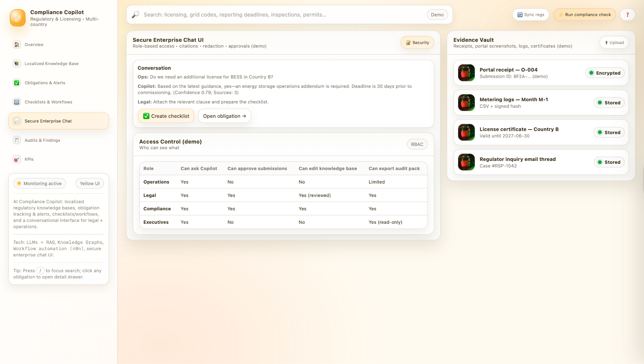Screen dimensions: 644x364
Task: Click the Audits & Findings sidebar icon
Action: pos(17,140)
